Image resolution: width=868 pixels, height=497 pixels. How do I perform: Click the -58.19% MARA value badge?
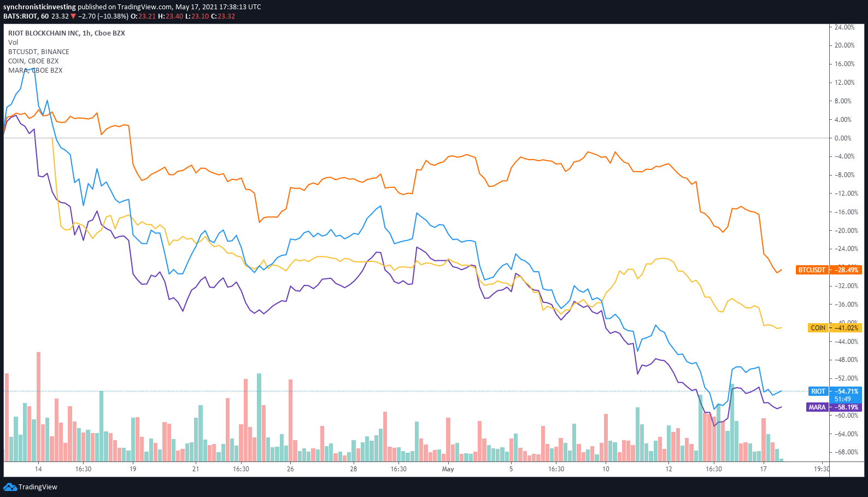coord(846,407)
